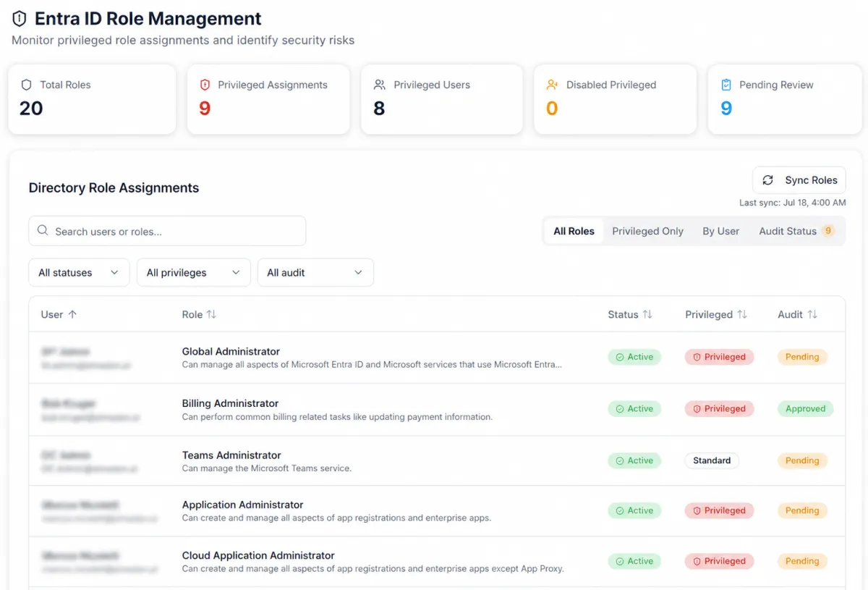The height and width of the screenshot is (590, 868).
Task: Click the Status column header
Action: point(630,314)
